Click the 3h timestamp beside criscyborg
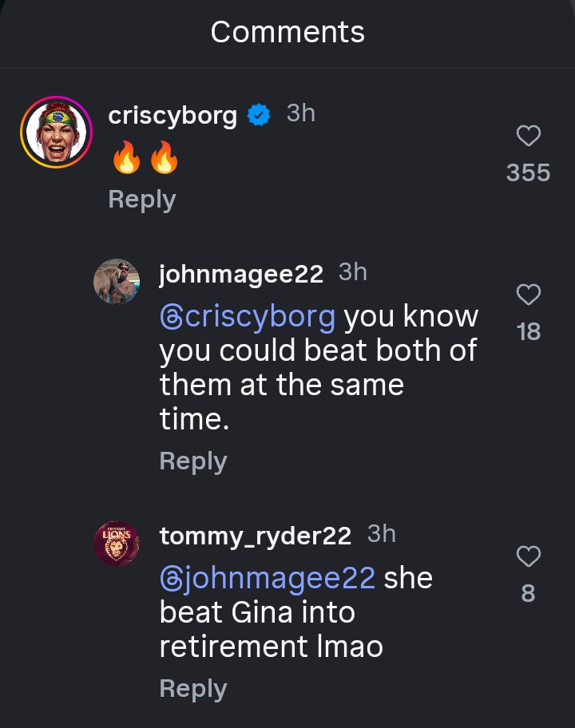The width and height of the screenshot is (575, 728). coord(301,114)
